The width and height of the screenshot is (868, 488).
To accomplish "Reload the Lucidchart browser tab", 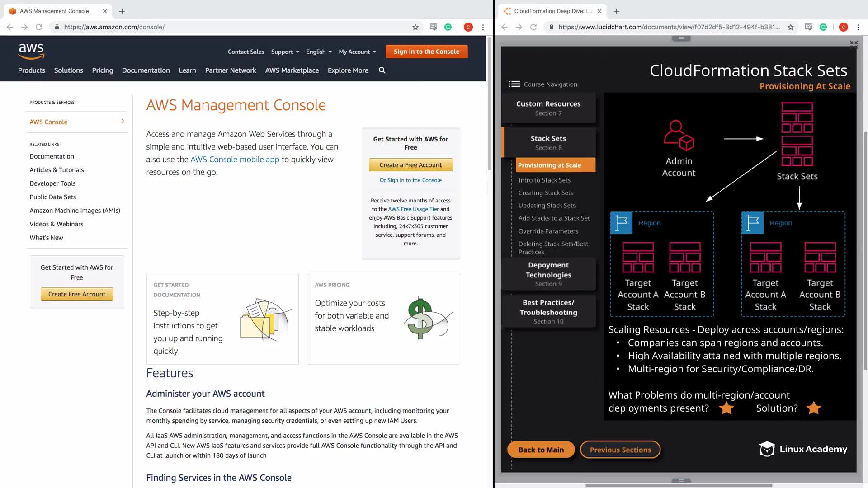I will click(x=533, y=27).
